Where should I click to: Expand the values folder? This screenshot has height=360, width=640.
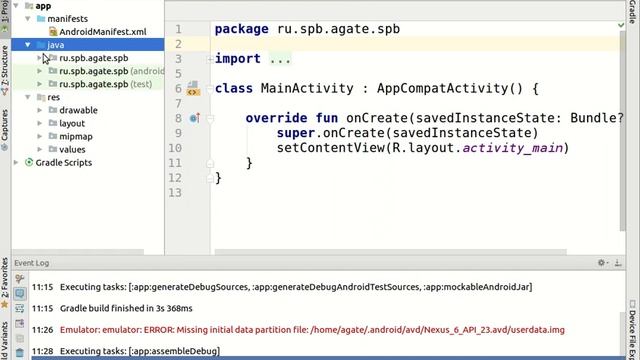click(x=40, y=149)
